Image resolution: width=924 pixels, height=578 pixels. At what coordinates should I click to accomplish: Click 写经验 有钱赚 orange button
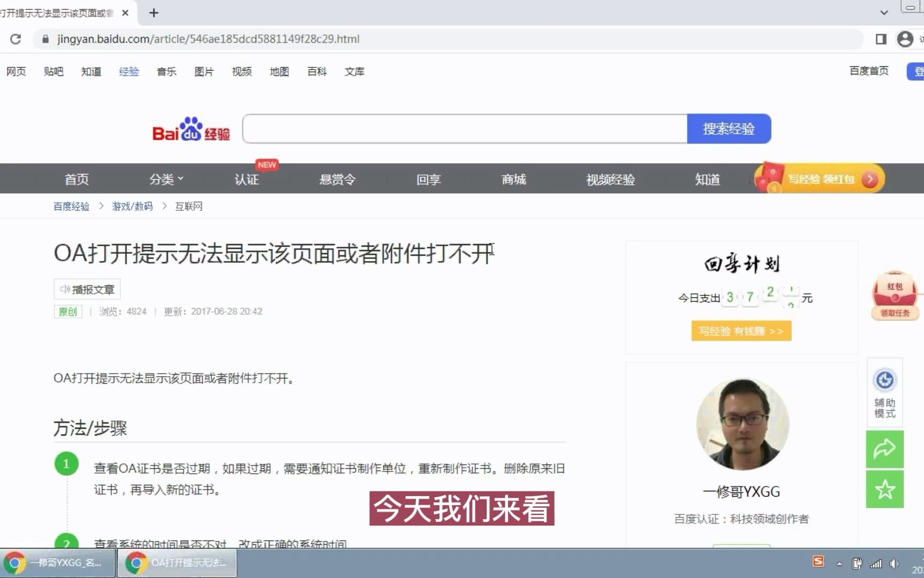tap(741, 331)
